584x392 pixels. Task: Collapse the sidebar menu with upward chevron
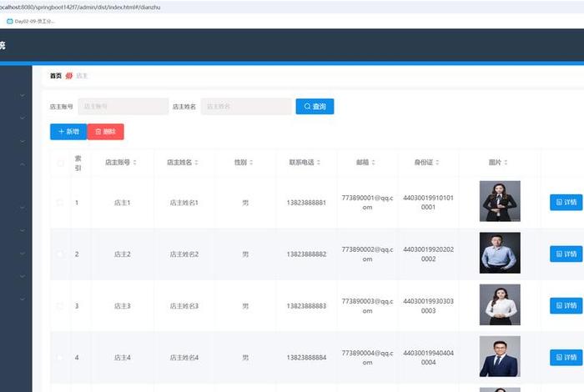point(22,164)
